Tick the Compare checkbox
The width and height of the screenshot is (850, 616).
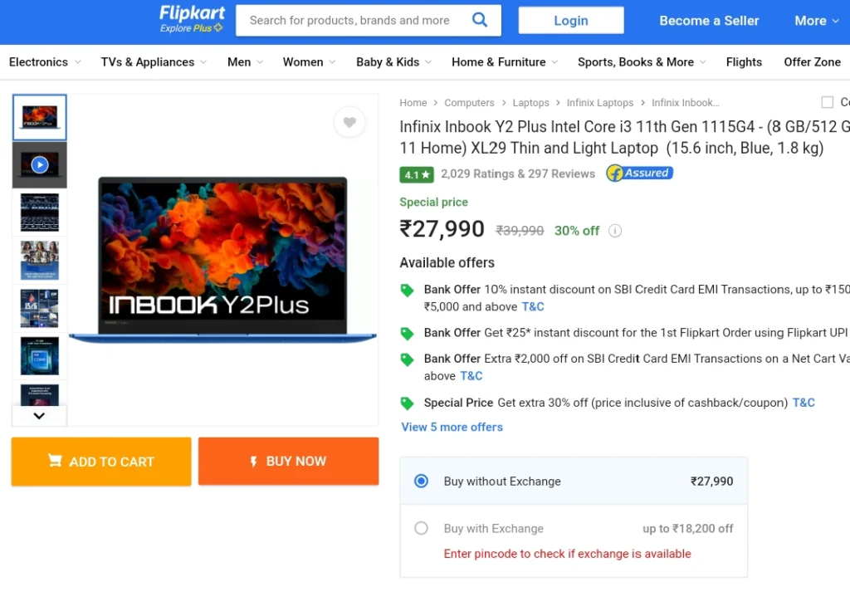828,102
